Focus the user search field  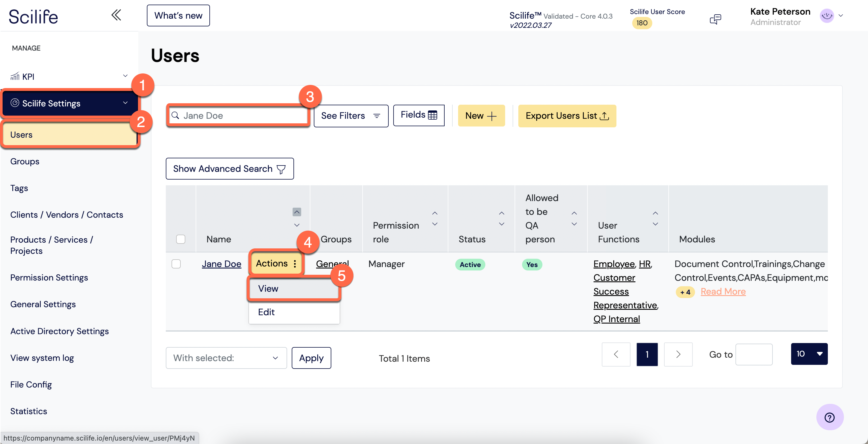238,116
